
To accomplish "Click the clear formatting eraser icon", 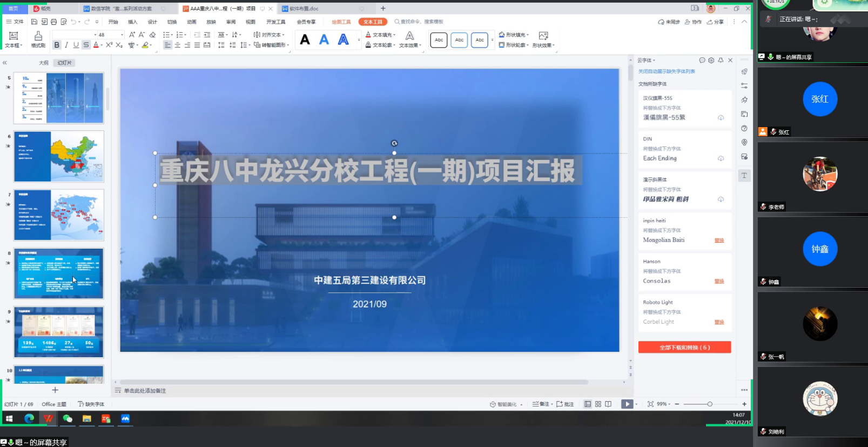I will pyautogui.click(x=152, y=35).
